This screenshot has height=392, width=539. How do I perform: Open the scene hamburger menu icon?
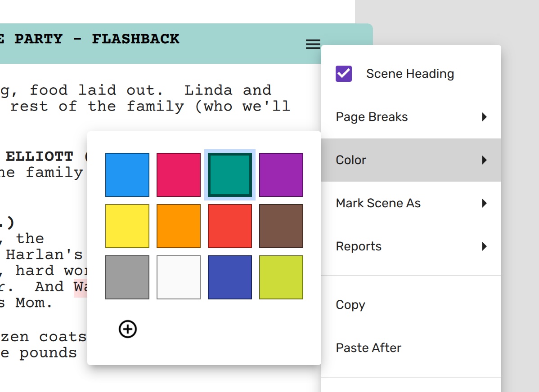313,44
